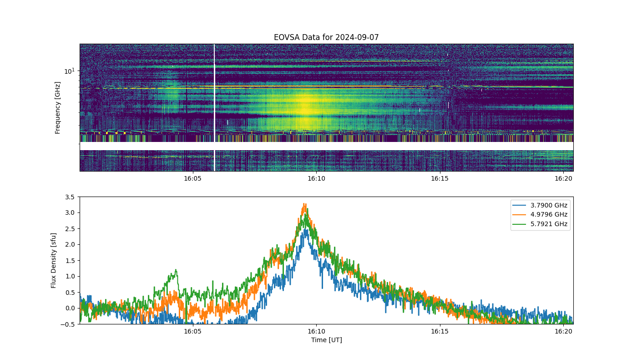Click the 'Flux Density [sfu]' axis label
Viewport: 637px width, 364px height.
(x=53, y=261)
